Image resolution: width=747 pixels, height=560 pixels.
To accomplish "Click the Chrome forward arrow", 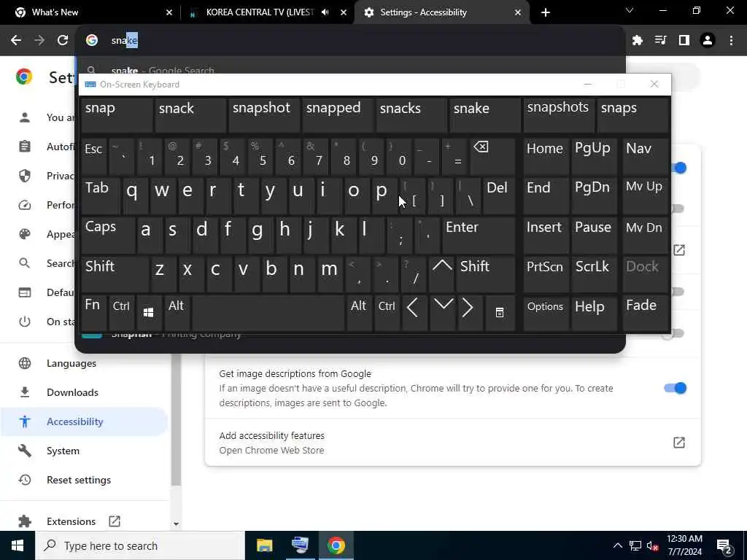I will tap(39, 41).
